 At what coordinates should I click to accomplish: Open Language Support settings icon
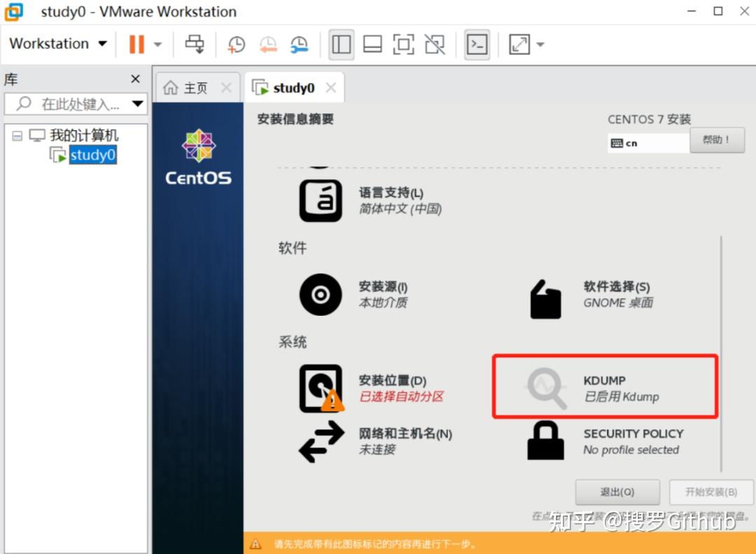point(321,200)
